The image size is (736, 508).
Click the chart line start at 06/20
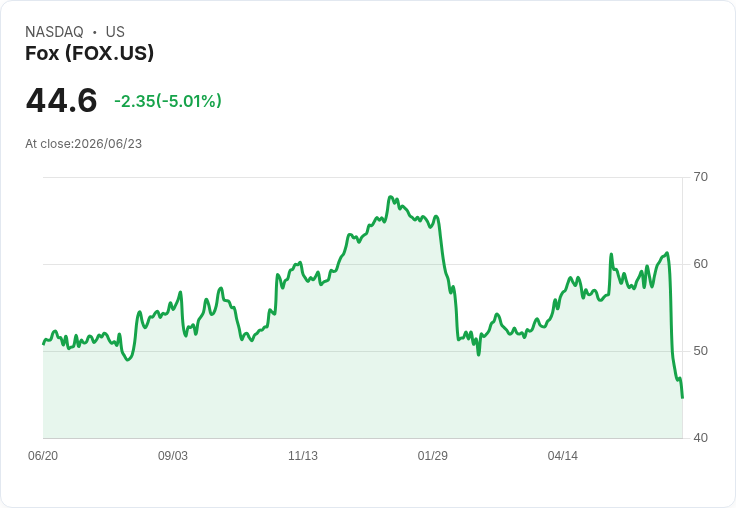(x=44, y=344)
